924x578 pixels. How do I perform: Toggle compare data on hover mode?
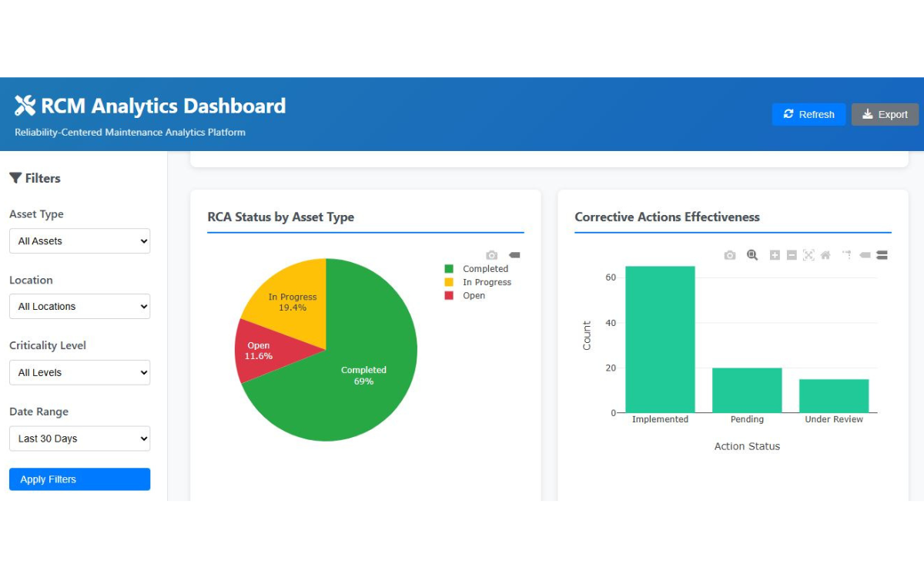pos(882,254)
